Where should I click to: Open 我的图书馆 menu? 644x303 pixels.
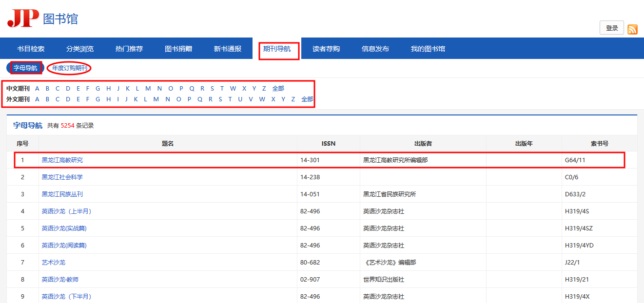tap(428, 49)
